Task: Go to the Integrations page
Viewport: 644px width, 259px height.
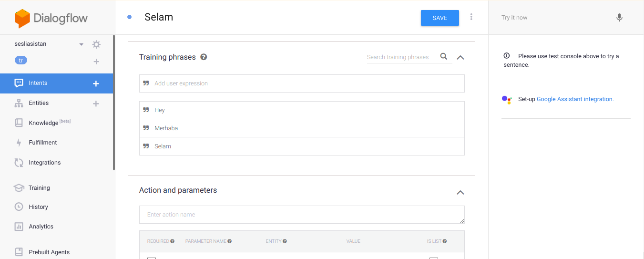Action: [x=44, y=163]
